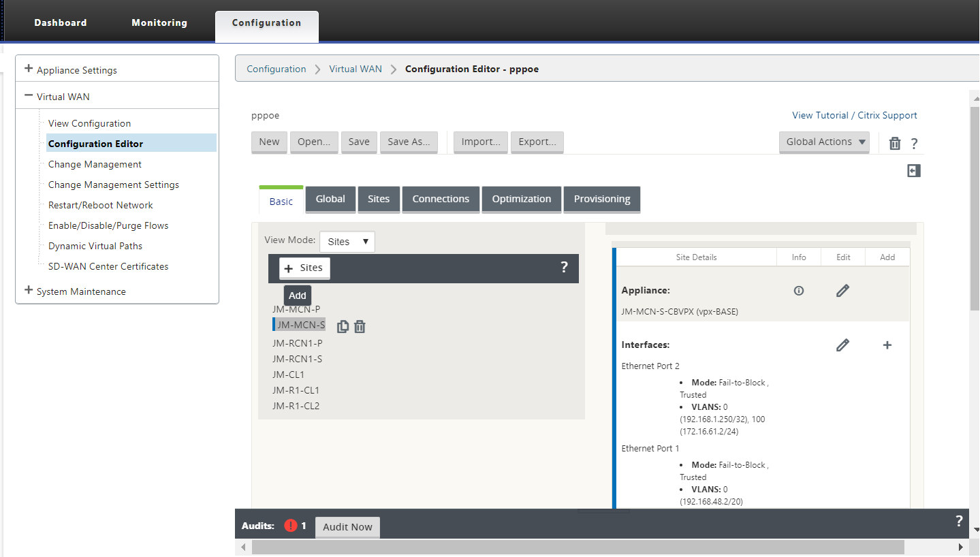Add an interface with the plus icon
The image size is (980, 557).
887,345
